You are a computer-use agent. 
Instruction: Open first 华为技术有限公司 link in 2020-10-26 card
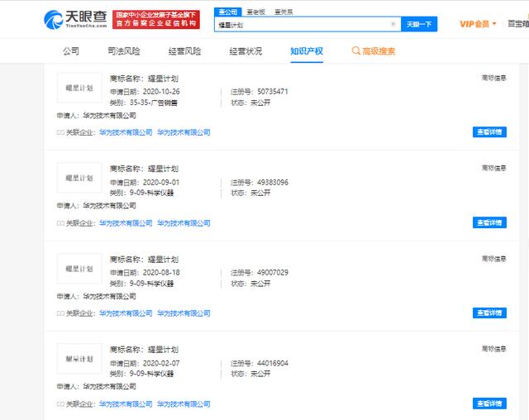click(x=126, y=132)
